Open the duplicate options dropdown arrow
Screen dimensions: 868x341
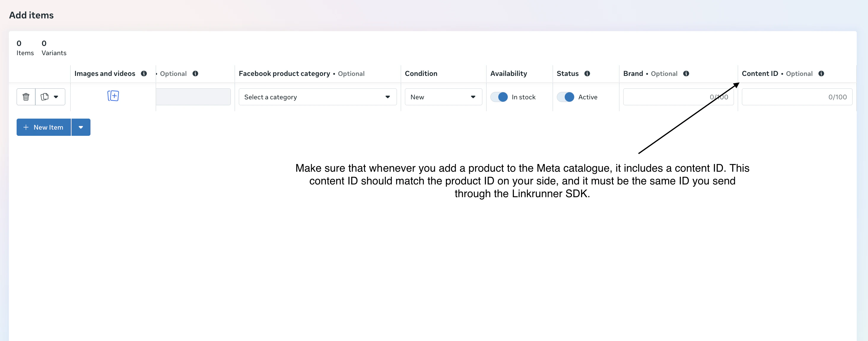[x=56, y=97]
